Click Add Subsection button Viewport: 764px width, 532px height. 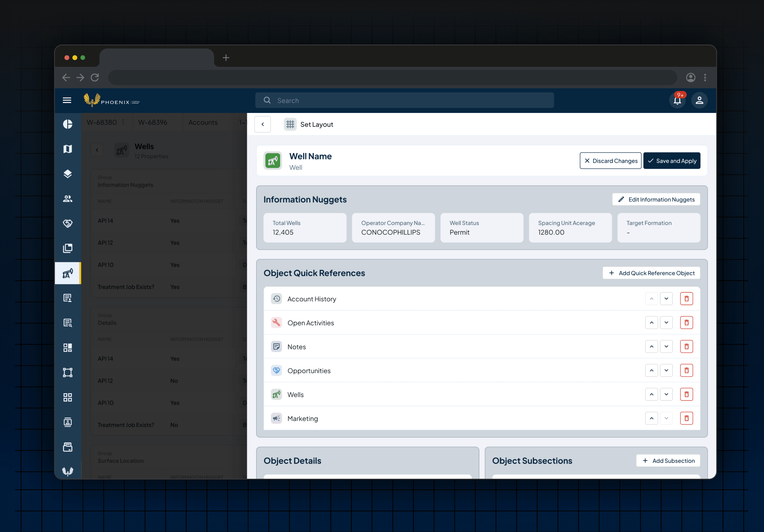(668, 460)
